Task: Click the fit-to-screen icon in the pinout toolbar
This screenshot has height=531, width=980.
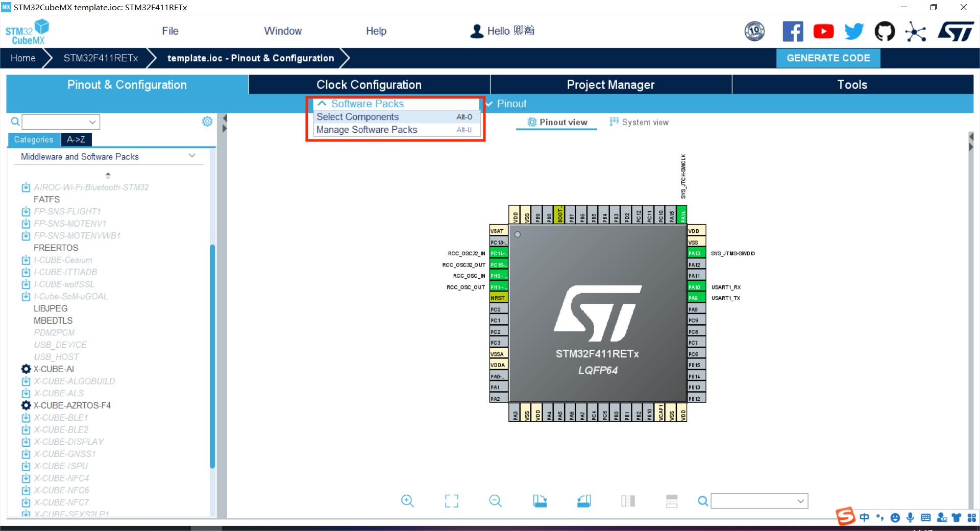Action: click(x=451, y=501)
